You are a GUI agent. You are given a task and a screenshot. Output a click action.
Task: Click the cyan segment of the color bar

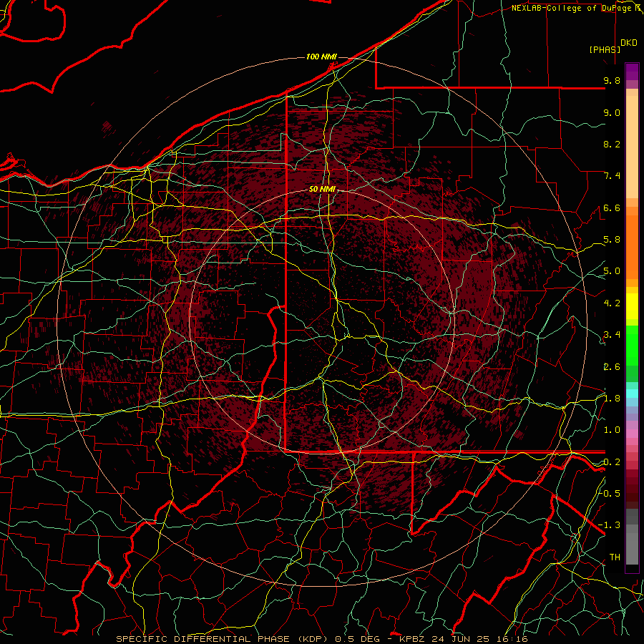click(x=632, y=394)
